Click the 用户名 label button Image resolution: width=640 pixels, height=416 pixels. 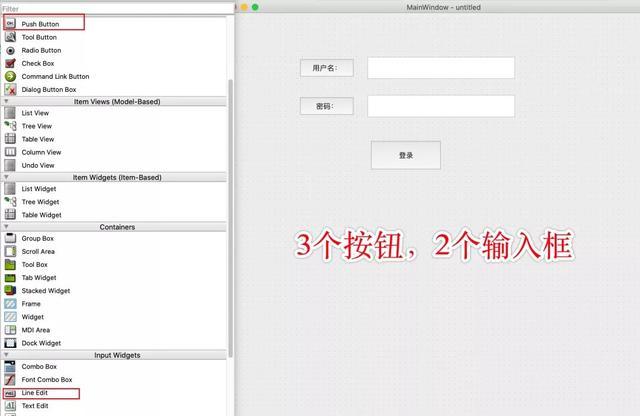[326, 68]
